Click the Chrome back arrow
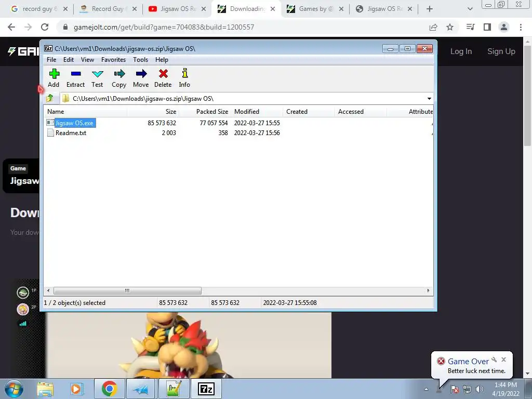The width and height of the screenshot is (532, 399). pyautogui.click(x=11, y=27)
